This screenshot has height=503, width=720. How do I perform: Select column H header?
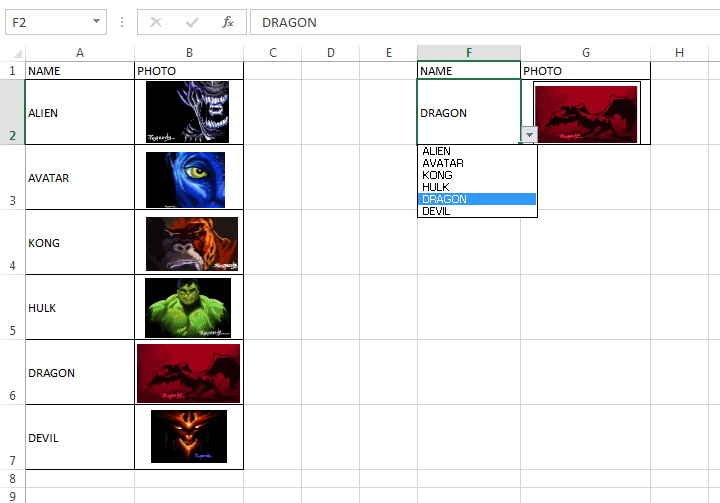680,53
